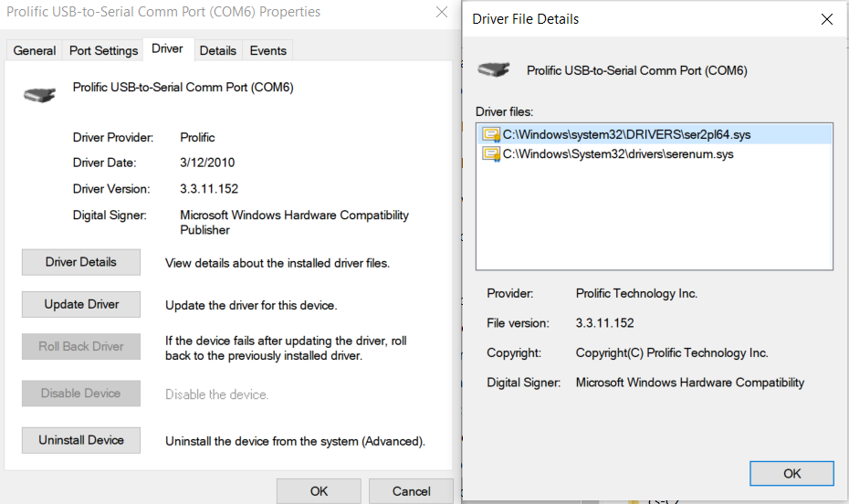This screenshot has width=849, height=504.
Task: Click the device name in Properties window
Action: coord(183,87)
